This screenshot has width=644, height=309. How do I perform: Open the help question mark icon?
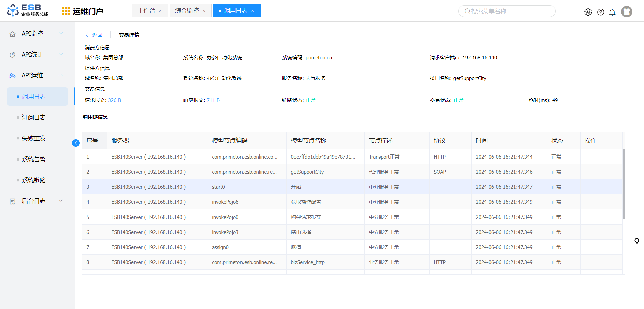(x=601, y=12)
